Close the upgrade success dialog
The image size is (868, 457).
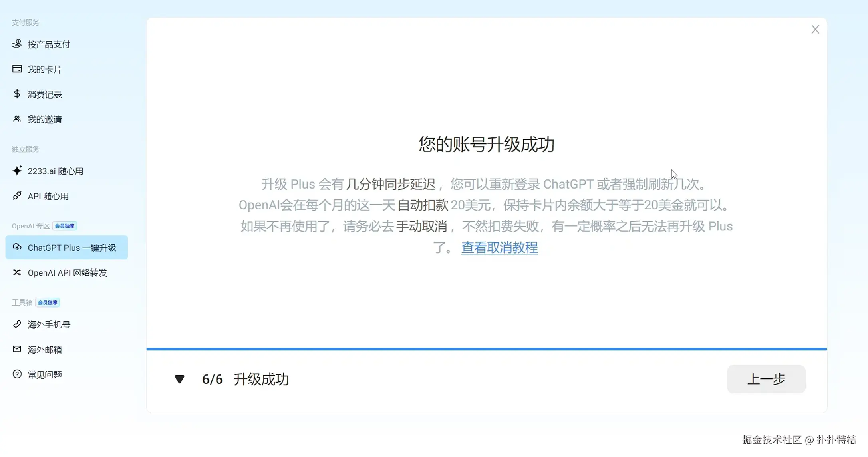(x=815, y=30)
